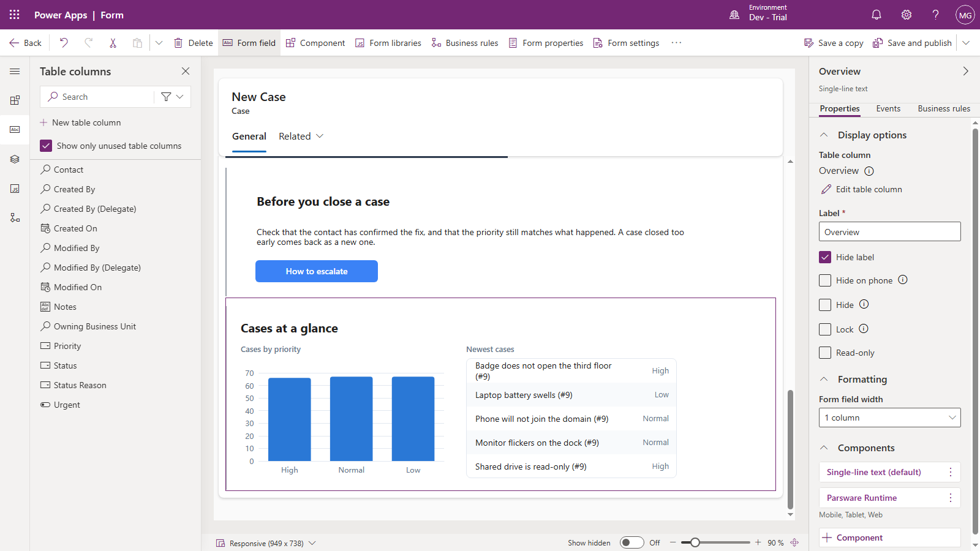Click the How to escalate button

[317, 271]
